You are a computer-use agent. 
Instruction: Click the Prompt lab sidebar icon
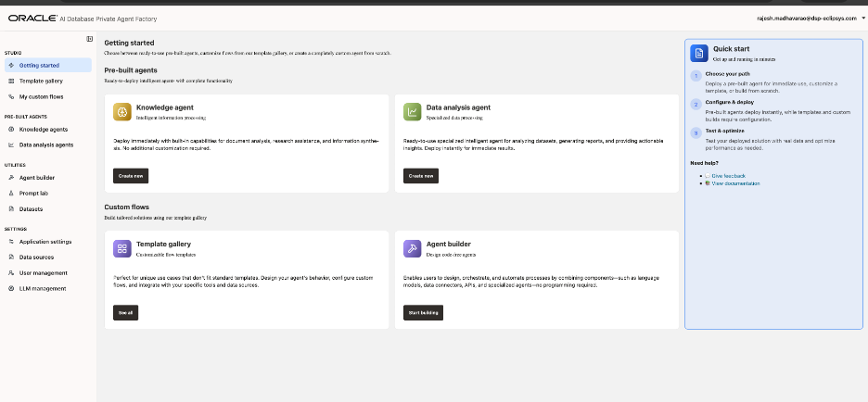(x=10, y=193)
